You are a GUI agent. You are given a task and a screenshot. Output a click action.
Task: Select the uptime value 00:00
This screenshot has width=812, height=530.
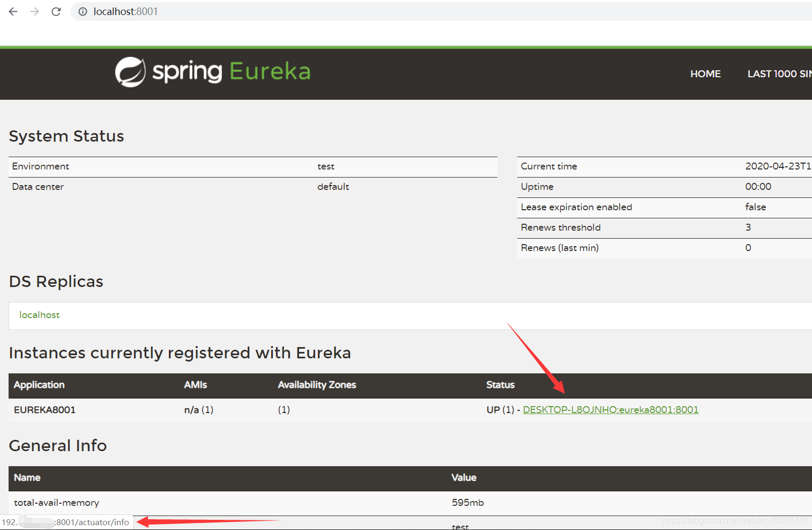(x=758, y=187)
